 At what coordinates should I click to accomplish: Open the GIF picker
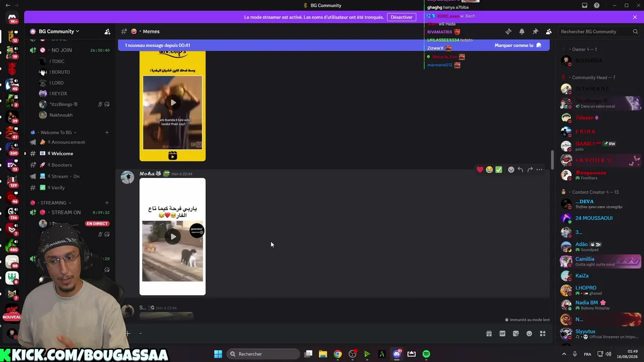502,333
